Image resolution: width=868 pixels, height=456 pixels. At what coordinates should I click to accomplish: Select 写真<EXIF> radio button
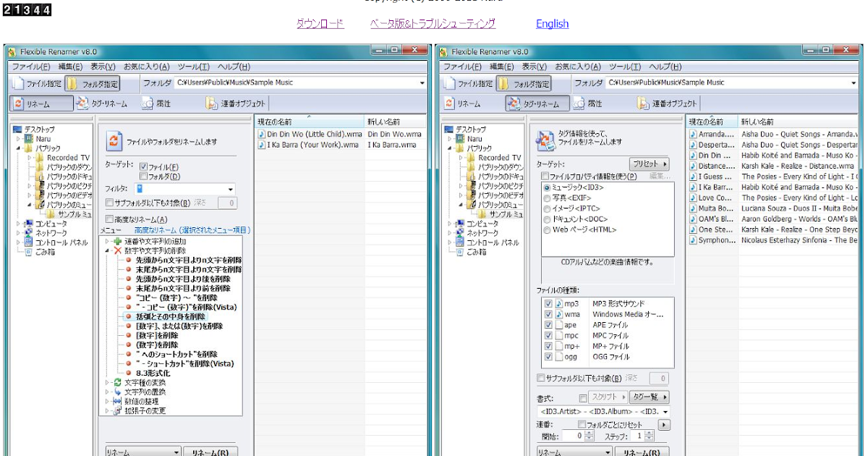coord(547,198)
